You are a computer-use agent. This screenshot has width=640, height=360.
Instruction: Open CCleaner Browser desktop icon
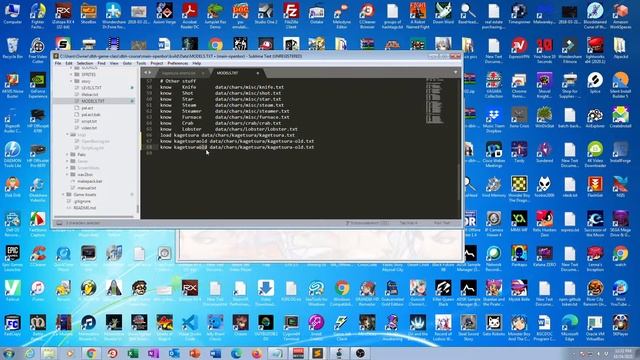point(367,16)
